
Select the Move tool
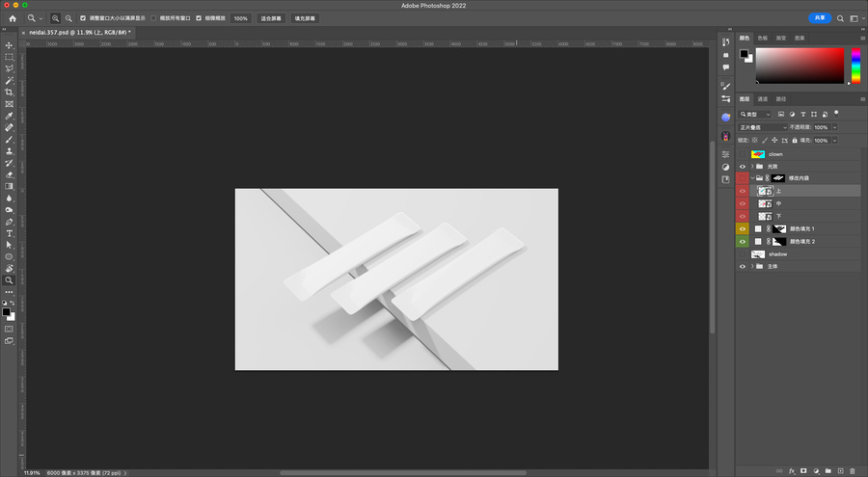(x=9, y=45)
